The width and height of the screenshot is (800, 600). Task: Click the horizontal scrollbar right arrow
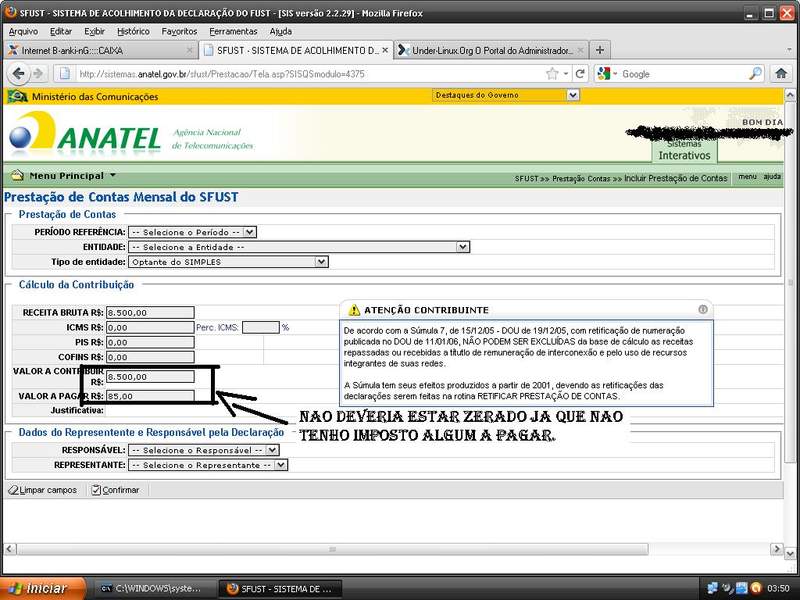[x=777, y=549]
